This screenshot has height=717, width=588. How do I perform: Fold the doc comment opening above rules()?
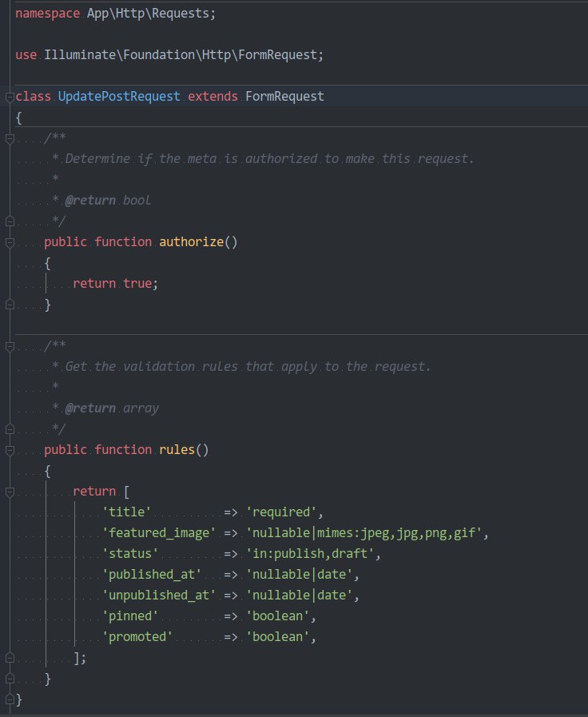[x=10, y=346]
